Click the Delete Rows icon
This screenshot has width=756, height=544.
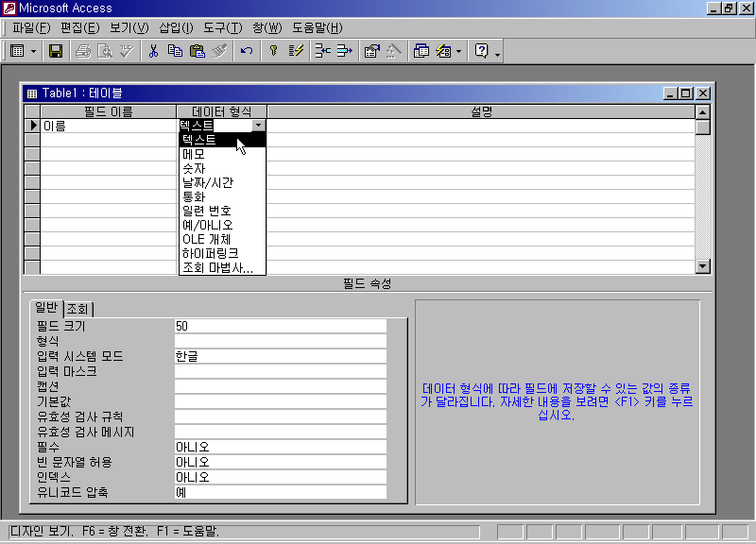point(344,51)
